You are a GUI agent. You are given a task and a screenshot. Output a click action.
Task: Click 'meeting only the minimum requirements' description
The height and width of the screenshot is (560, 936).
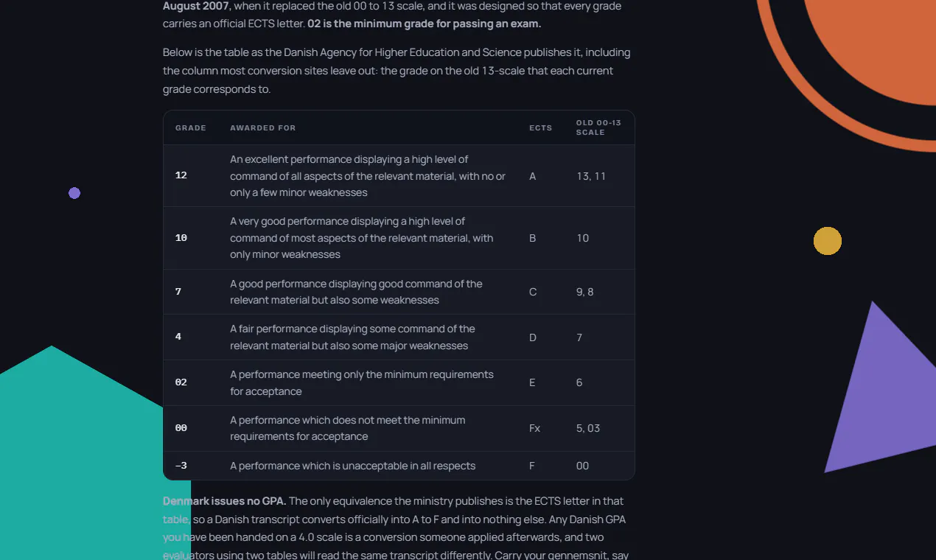(x=362, y=382)
